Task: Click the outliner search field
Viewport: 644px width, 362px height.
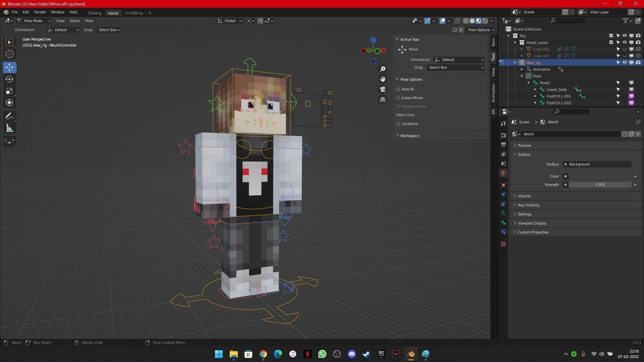Action: pos(567,21)
